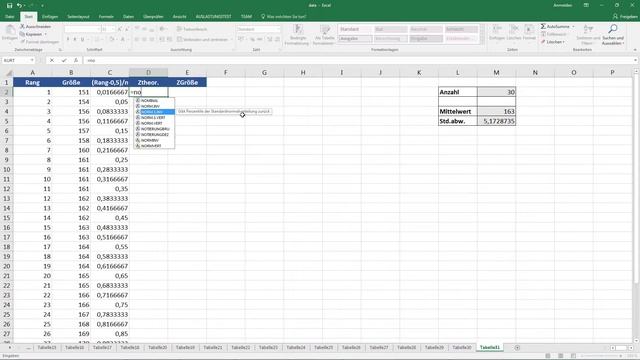Switch to the Formeln tab

click(x=106, y=17)
